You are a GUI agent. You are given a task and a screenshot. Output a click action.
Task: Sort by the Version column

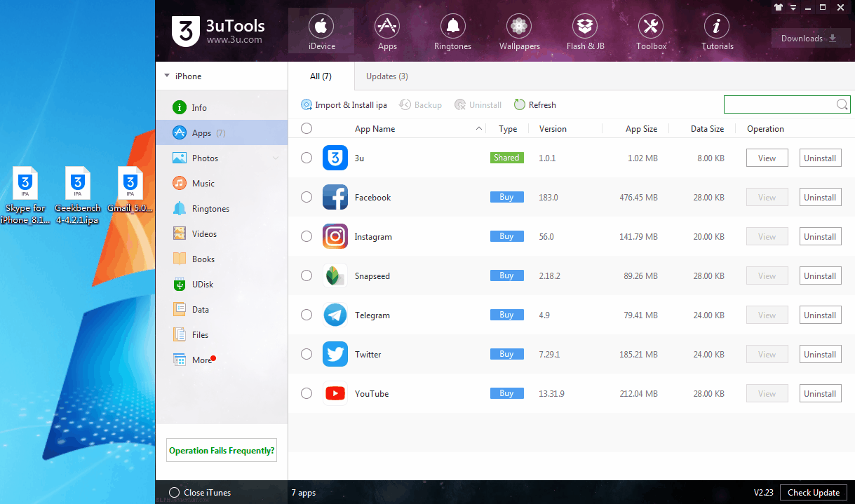click(553, 129)
